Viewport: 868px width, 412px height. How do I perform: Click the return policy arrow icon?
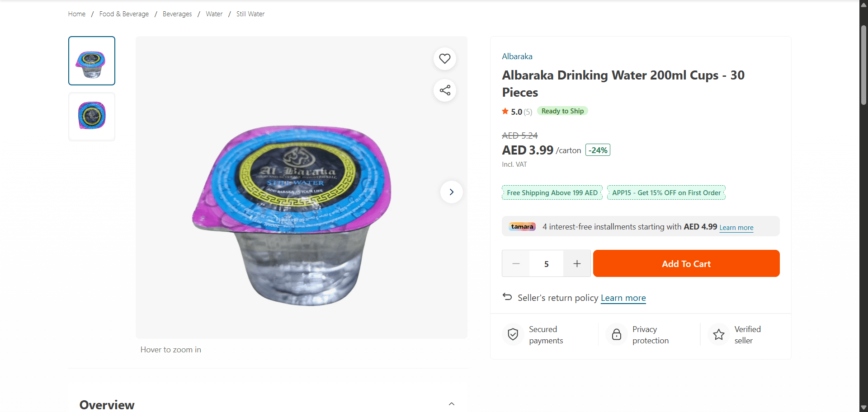coord(507,297)
